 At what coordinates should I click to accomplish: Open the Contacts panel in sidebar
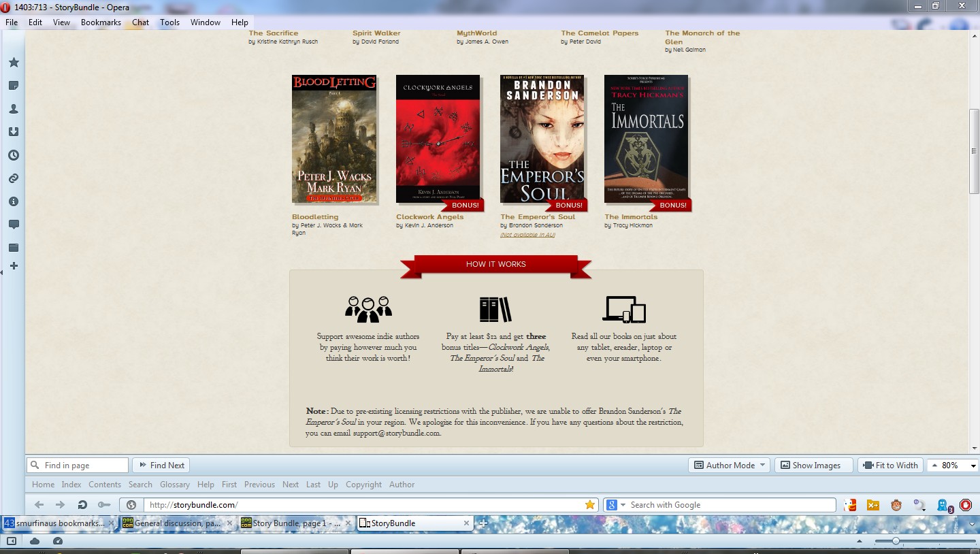point(13,109)
